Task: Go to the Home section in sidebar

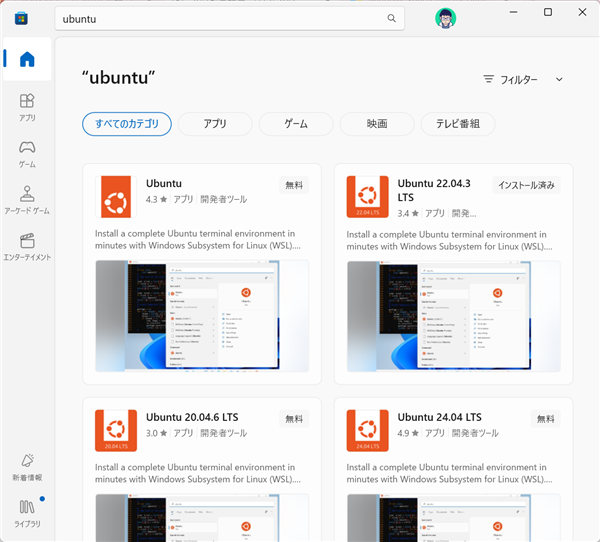Action: pyautogui.click(x=27, y=59)
